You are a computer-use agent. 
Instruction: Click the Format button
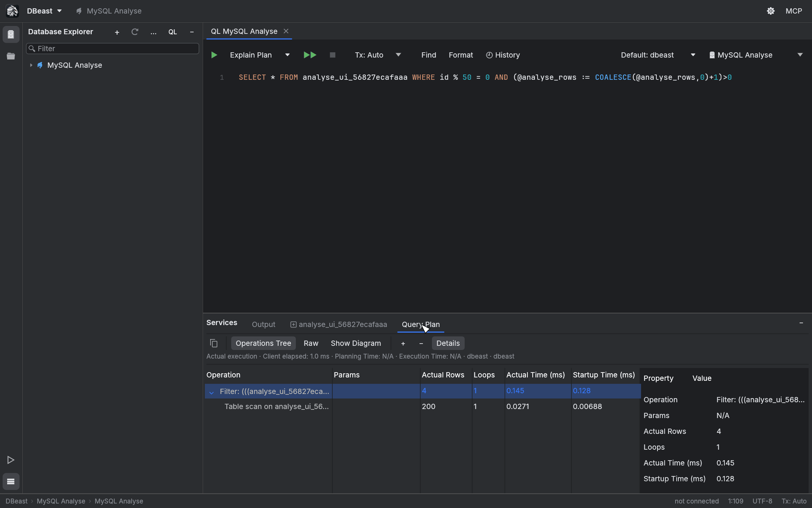461,55
